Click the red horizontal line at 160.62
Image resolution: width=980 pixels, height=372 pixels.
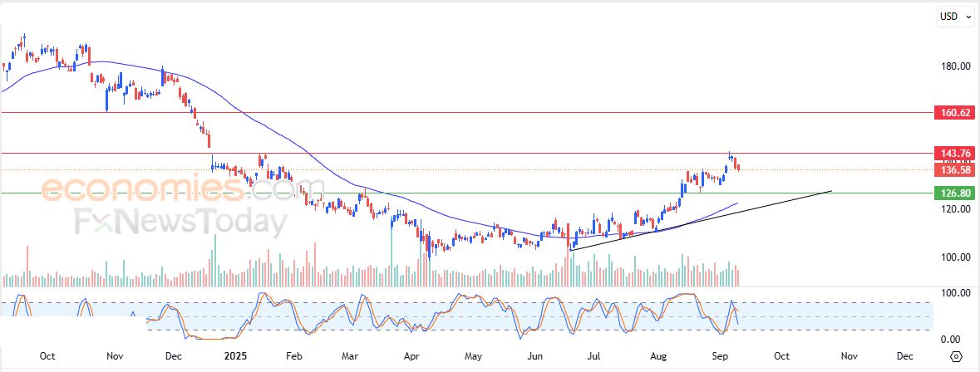pyautogui.click(x=499, y=112)
